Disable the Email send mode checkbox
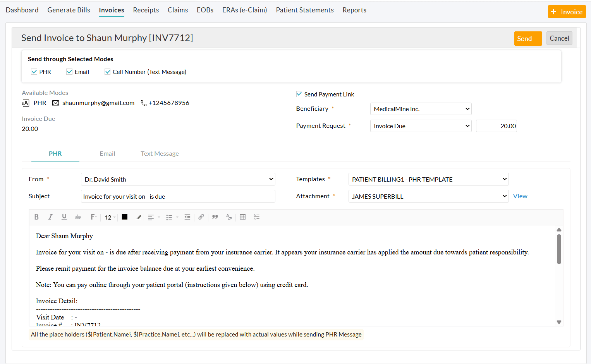 coord(69,72)
